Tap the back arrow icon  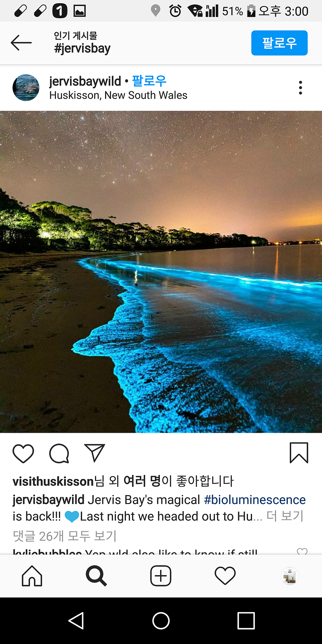[x=21, y=43]
